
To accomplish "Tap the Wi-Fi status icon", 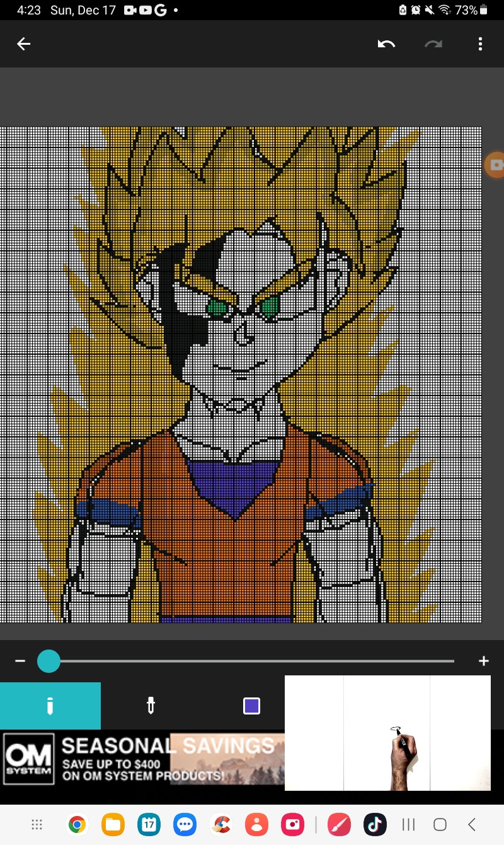I will pos(445,10).
